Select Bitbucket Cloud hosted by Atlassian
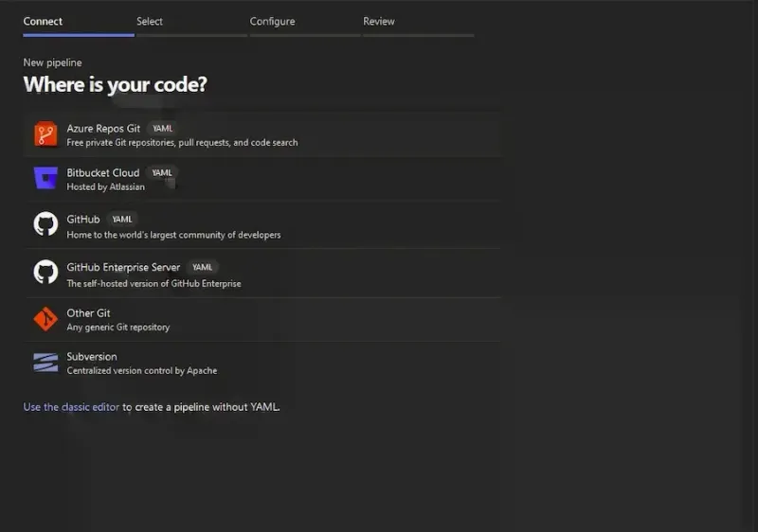 [103, 173]
